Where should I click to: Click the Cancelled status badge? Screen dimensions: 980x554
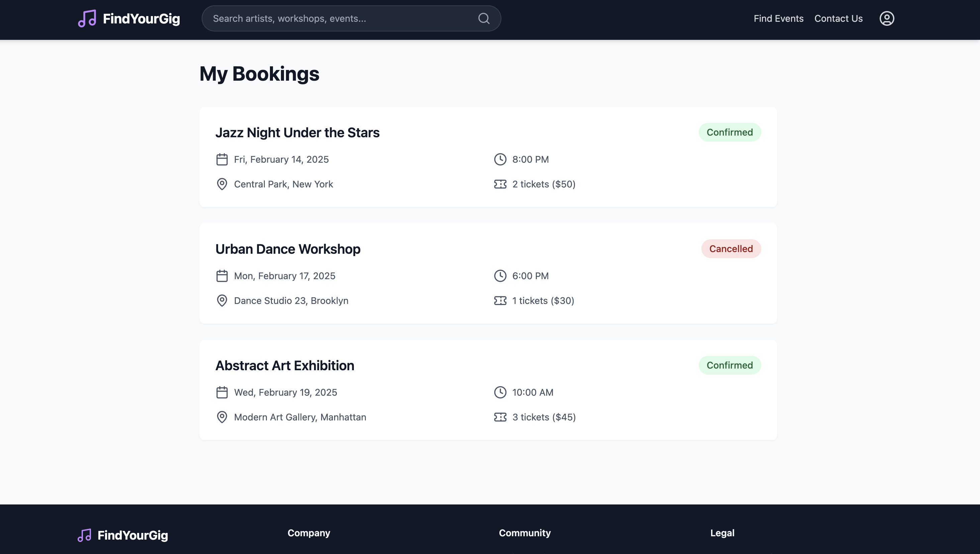pyautogui.click(x=730, y=249)
